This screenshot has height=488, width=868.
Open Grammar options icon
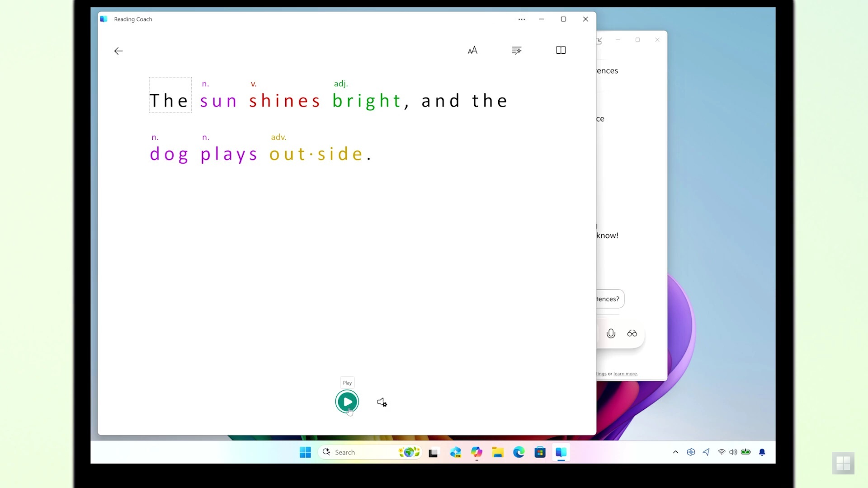[x=517, y=50]
